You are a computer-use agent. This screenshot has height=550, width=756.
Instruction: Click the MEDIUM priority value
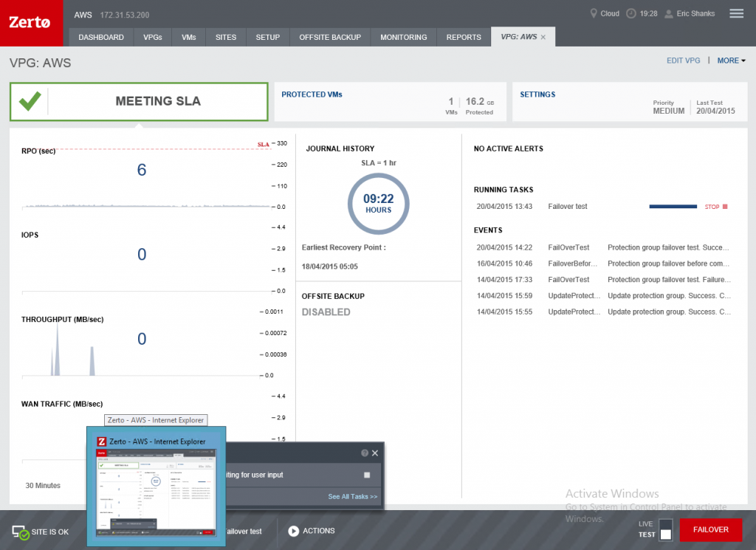(669, 111)
